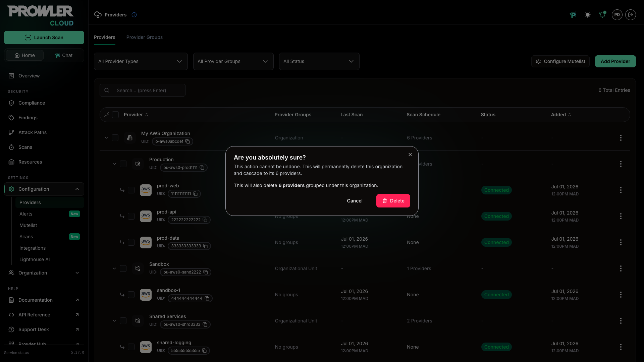Collapse the Sandbox unit row

pos(114,268)
